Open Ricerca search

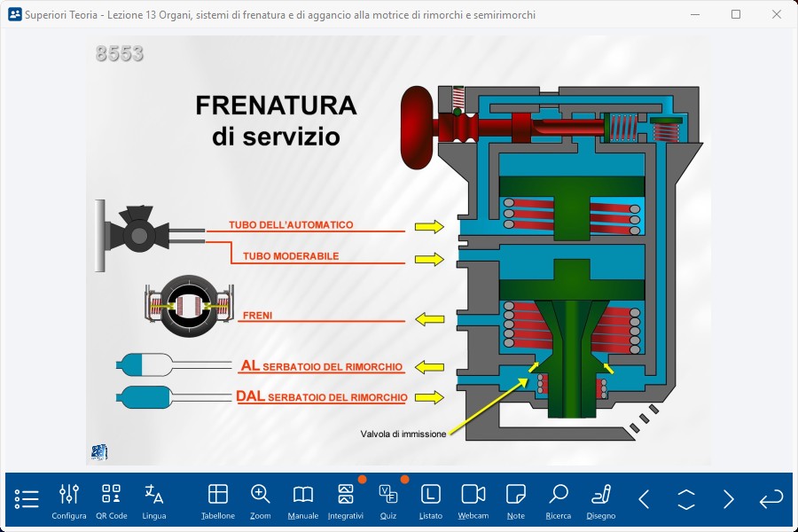(x=559, y=500)
